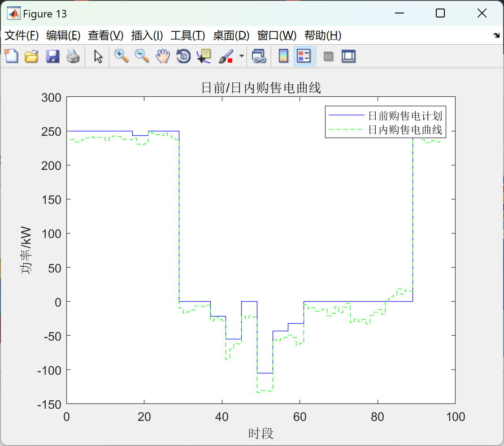Open the 文件(F) menu
Image resolution: width=504 pixels, height=446 pixels.
(21, 35)
